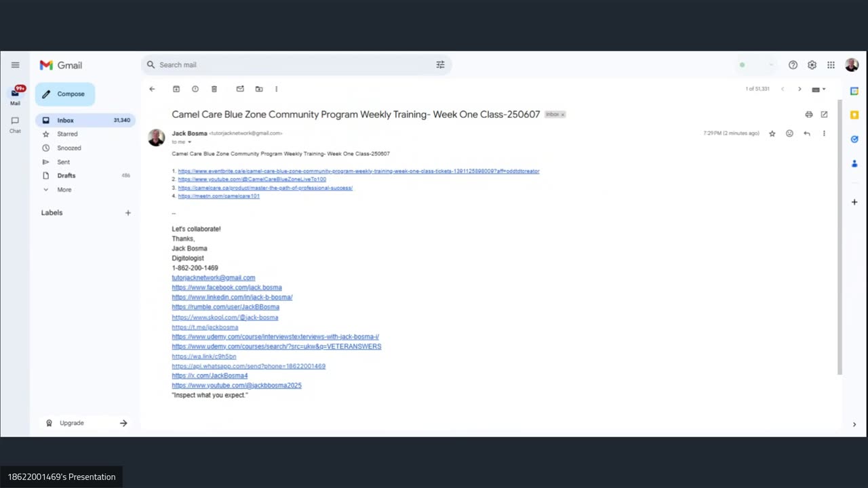Open the Sent folder

coord(85,162)
